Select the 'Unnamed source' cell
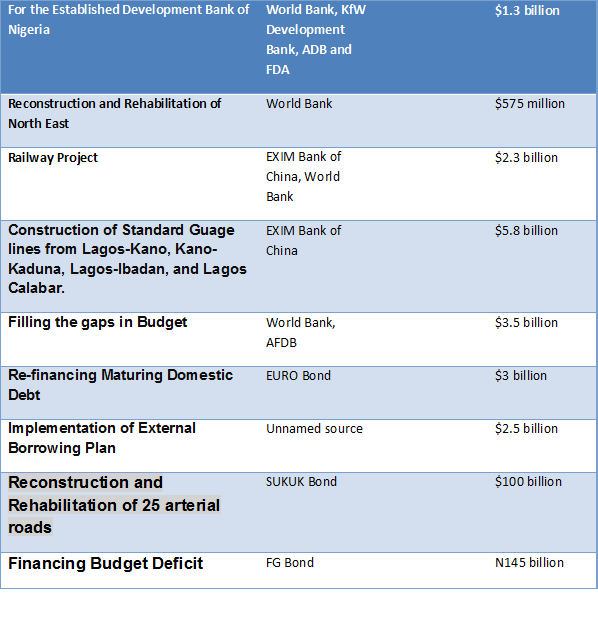The image size is (598, 621). pos(314,429)
